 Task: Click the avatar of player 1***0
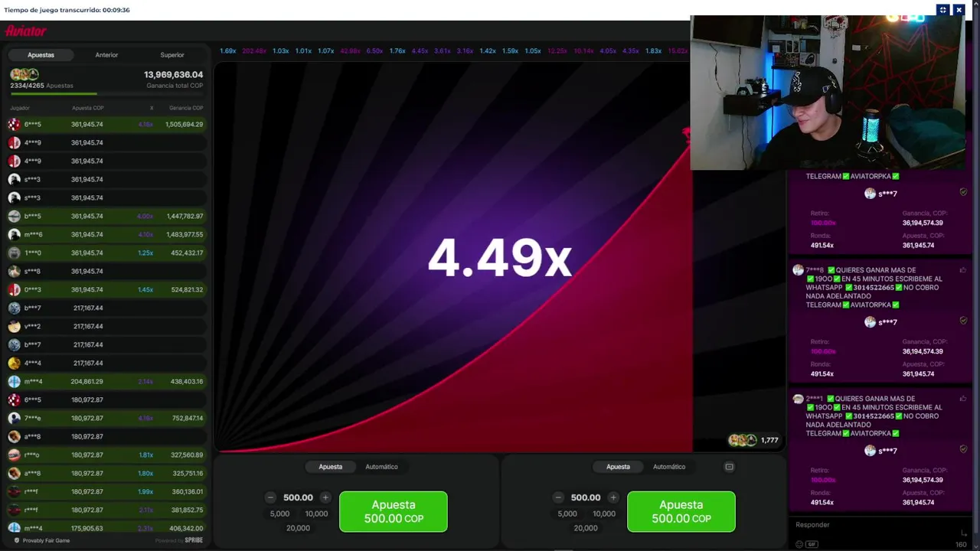click(x=14, y=253)
